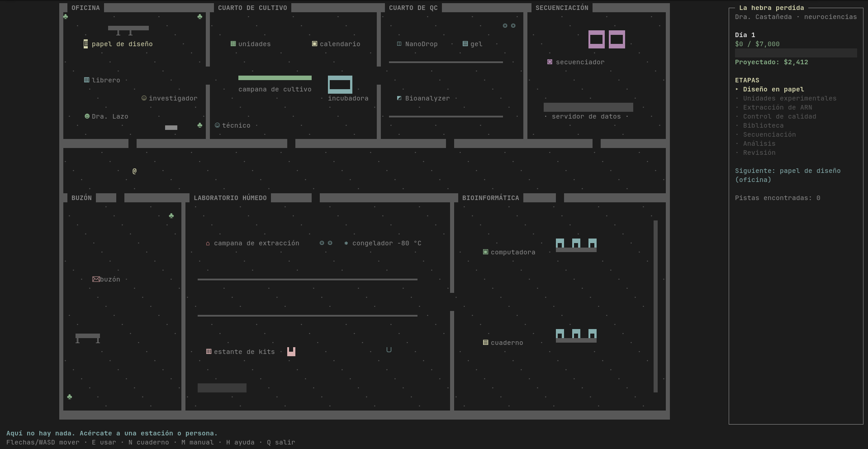Image resolution: width=868 pixels, height=449 pixels.
Task: Click the LABORATORIO HÚMEDO room label
Action: coord(230,198)
